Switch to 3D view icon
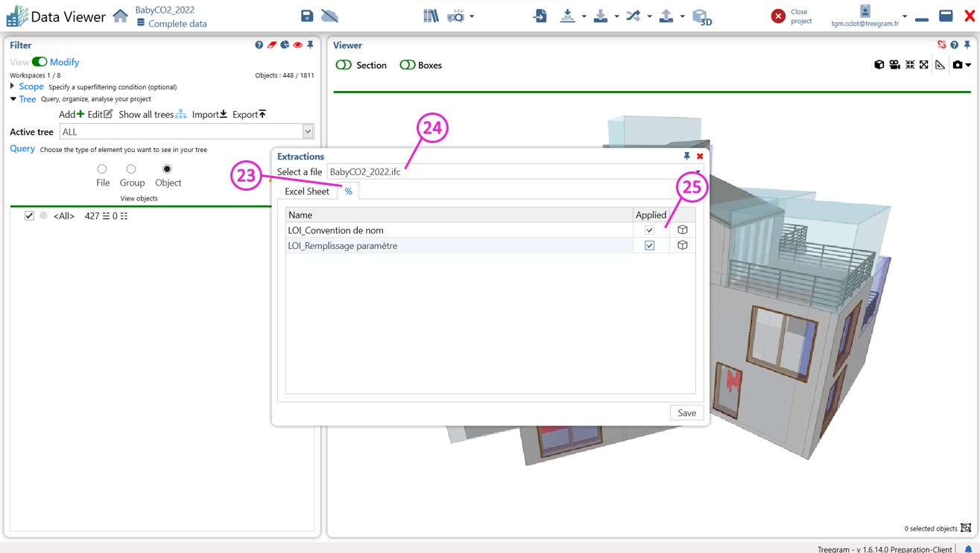Screen dimensions: 980x553 click(x=701, y=16)
